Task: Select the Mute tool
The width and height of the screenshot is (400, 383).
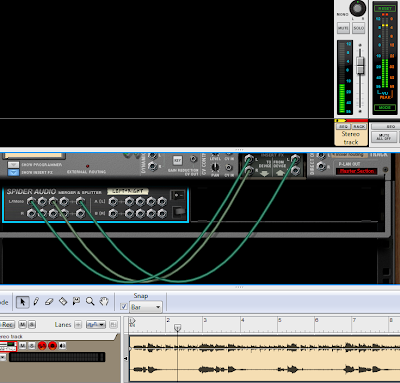Action: coord(76,302)
